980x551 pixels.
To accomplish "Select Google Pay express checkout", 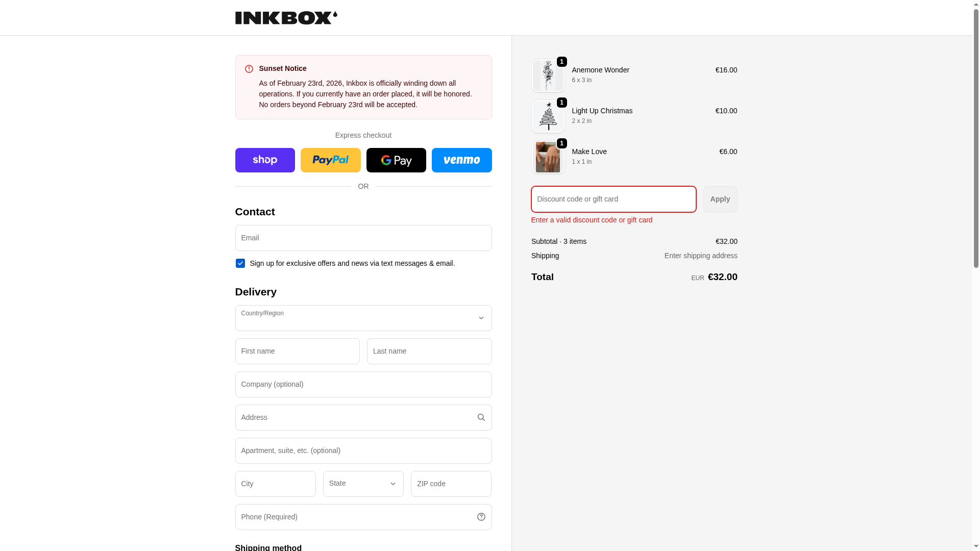I will (396, 160).
